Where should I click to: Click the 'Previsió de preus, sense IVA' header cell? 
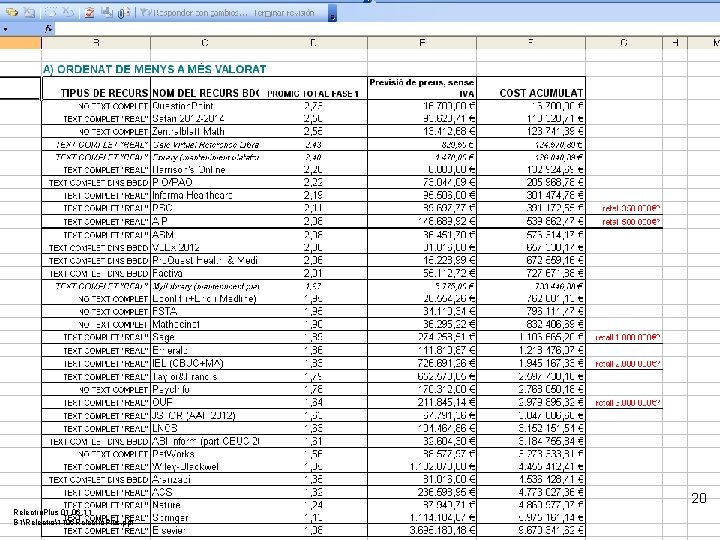(422, 88)
